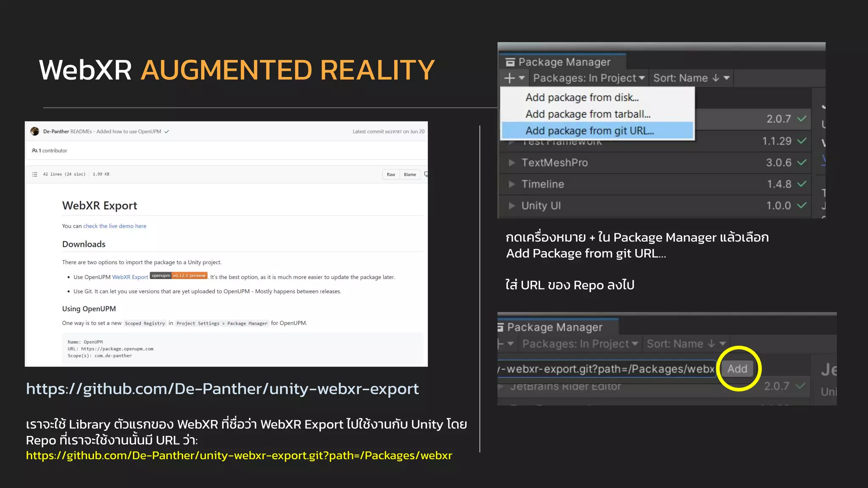Click the URL: https://package.openupm.com line
This screenshot has width=868, height=488.
tap(111, 349)
